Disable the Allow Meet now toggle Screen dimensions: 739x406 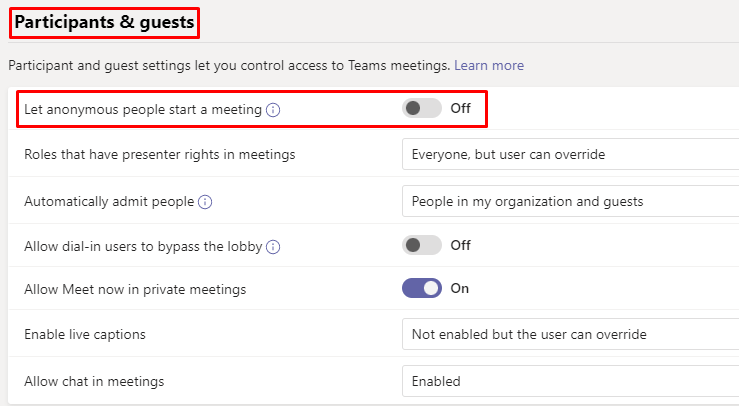tap(421, 288)
